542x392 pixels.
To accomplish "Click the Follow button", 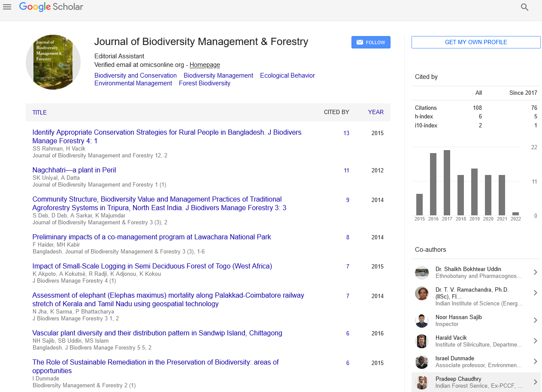I will [371, 42].
